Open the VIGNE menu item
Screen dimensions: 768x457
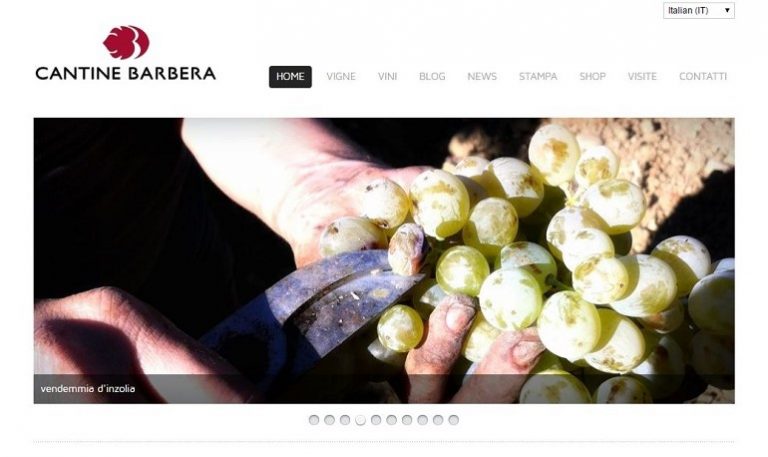tap(341, 76)
